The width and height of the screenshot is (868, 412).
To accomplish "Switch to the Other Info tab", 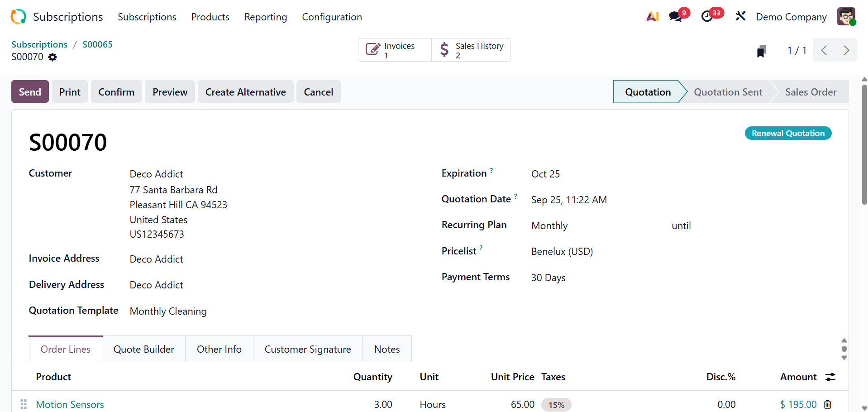I will click(219, 349).
